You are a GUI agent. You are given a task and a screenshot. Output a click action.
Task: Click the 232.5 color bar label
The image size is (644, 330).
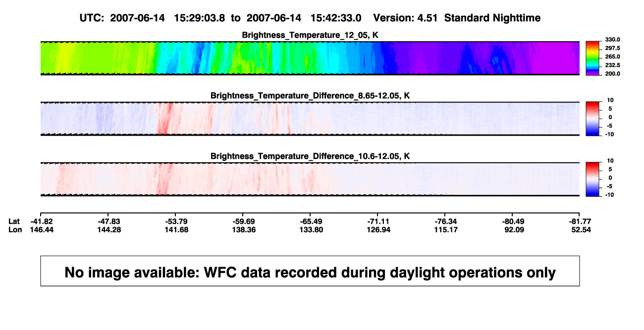click(x=612, y=65)
